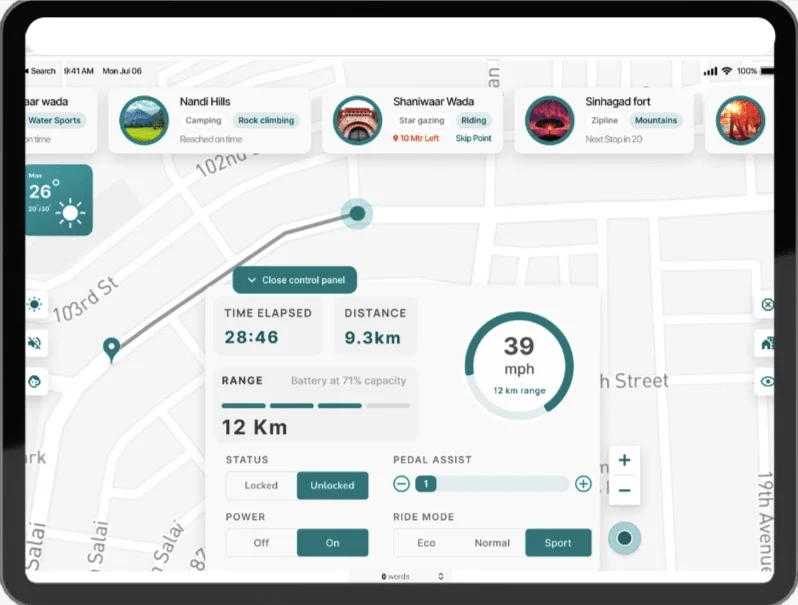Decrease pedal assist with minus button

(401, 484)
